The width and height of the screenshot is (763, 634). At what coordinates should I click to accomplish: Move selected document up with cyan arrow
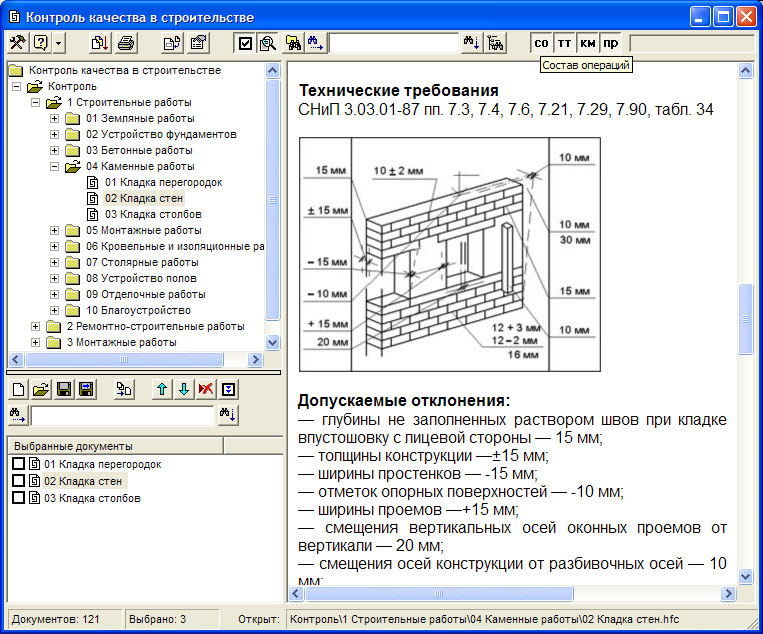click(163, 389)
